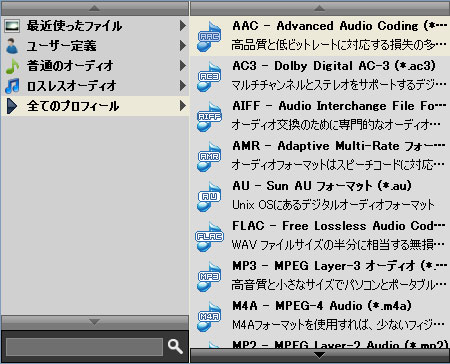
Task: Select the ロスレスオーディオ category
Action: pos(95,86)
